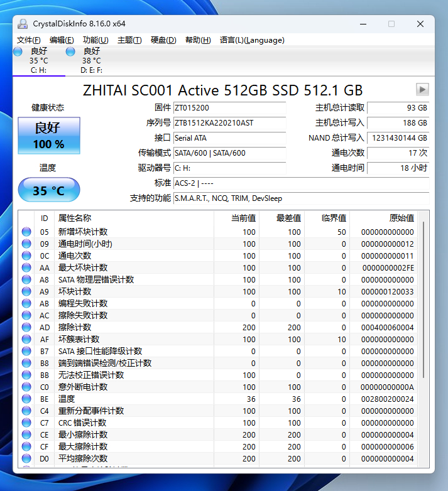Click status orb for D0 平均擦除次数
The image size is (448, 491).
[26, 458]
